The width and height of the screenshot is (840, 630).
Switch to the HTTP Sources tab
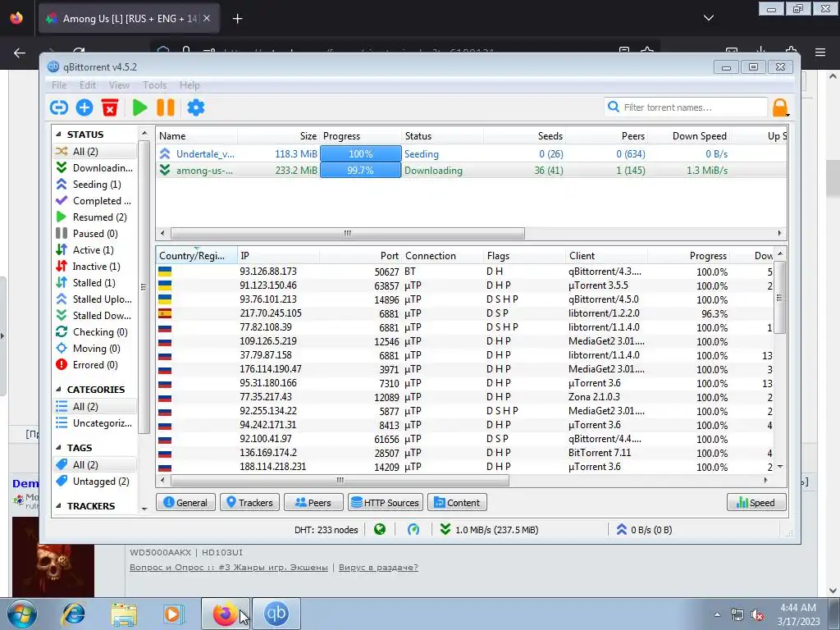coord(386,503)
